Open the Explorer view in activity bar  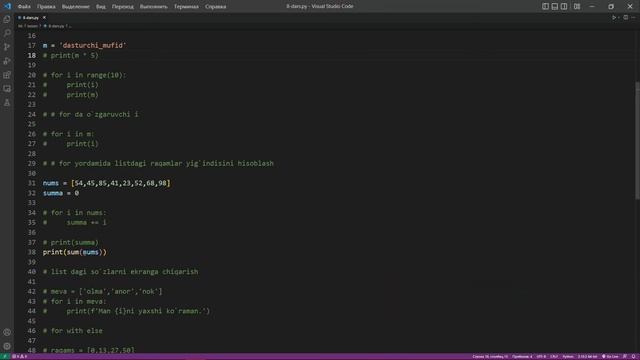click(x=7, y=19)
